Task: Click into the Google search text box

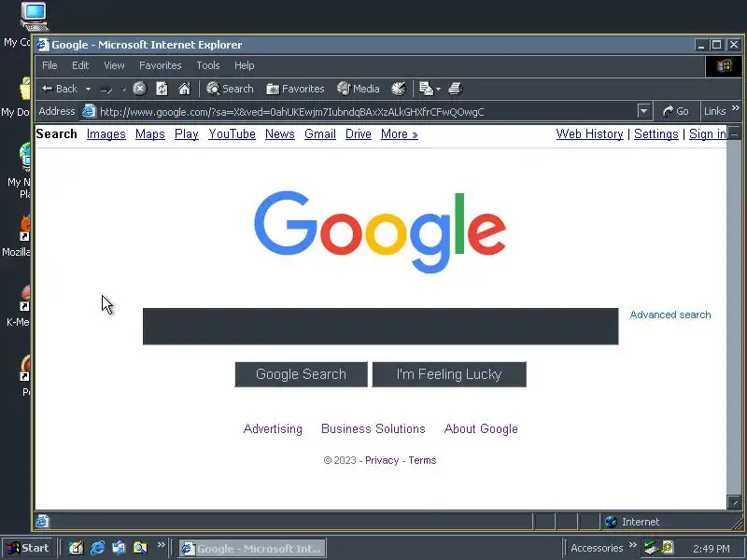Action: pos(381,326)
